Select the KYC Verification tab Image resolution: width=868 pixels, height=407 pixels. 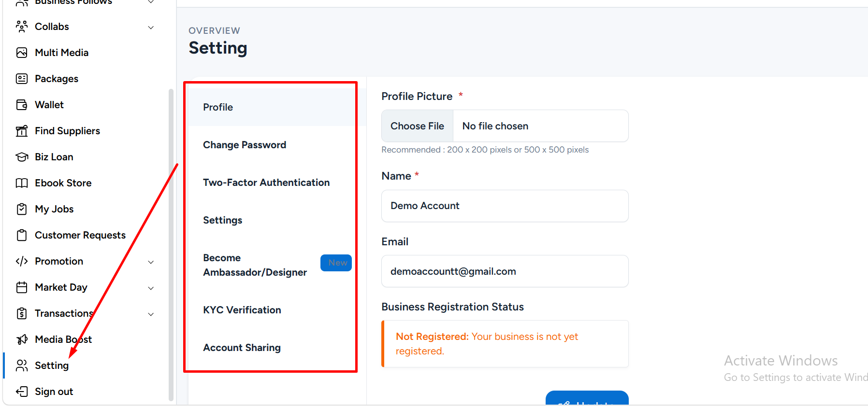pos(242,310)
